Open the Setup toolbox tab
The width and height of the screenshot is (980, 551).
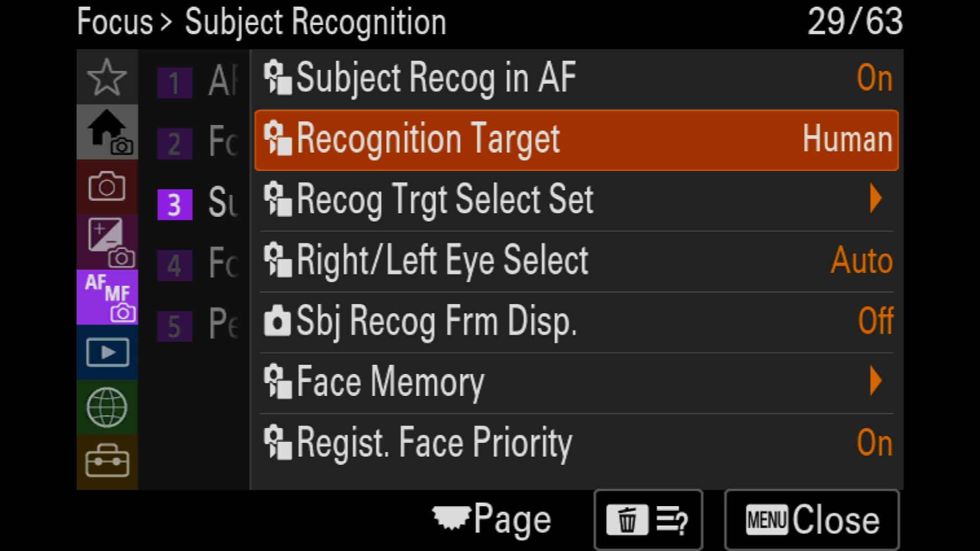(107, 462)
